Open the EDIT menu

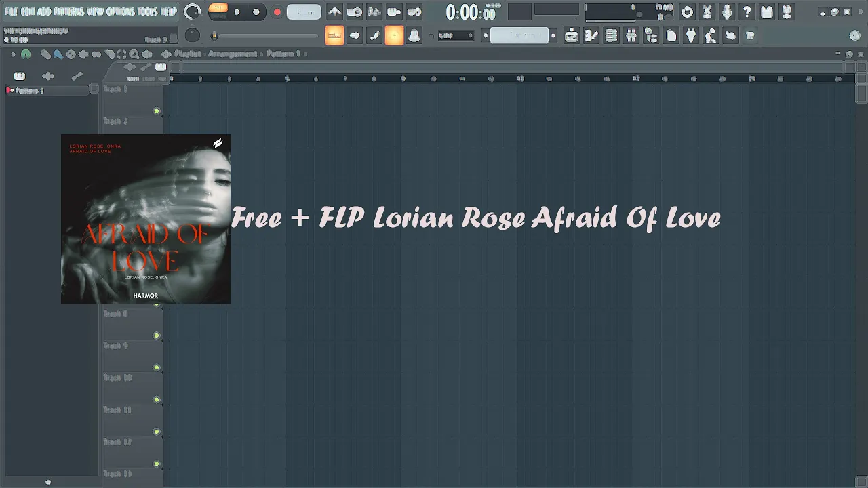click(x=29, y=12)
